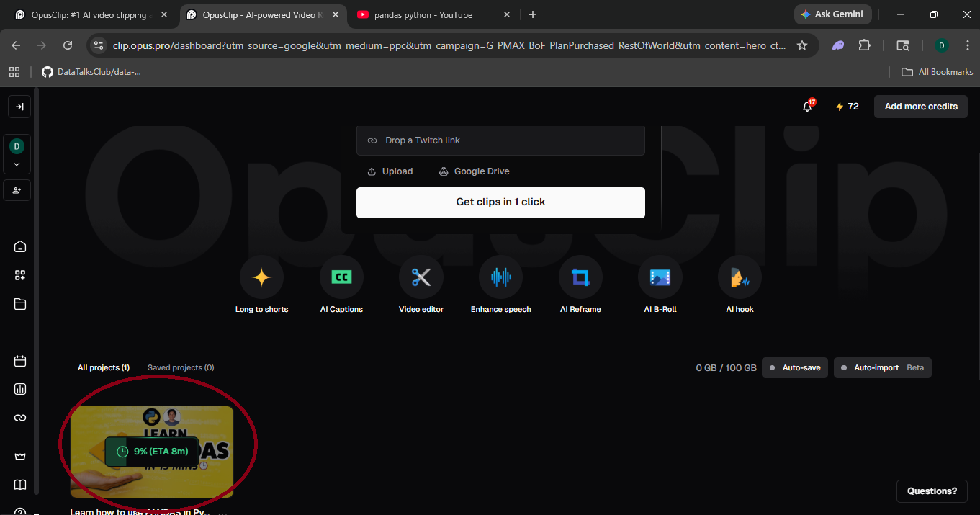The image size is (980, 515).
Task: Click the Upload button
Action: (x=390, y=171)
